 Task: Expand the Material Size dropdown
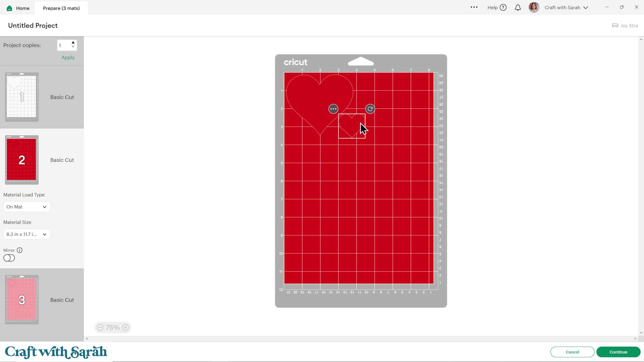tap(26, 234)
